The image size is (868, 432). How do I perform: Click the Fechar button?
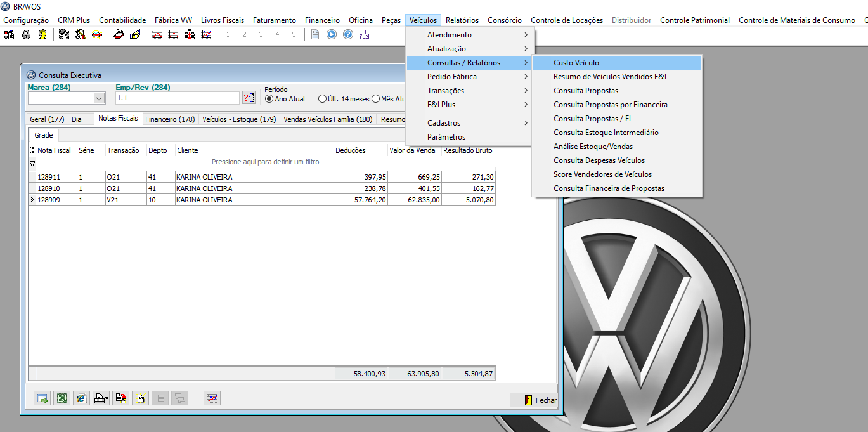534,400
